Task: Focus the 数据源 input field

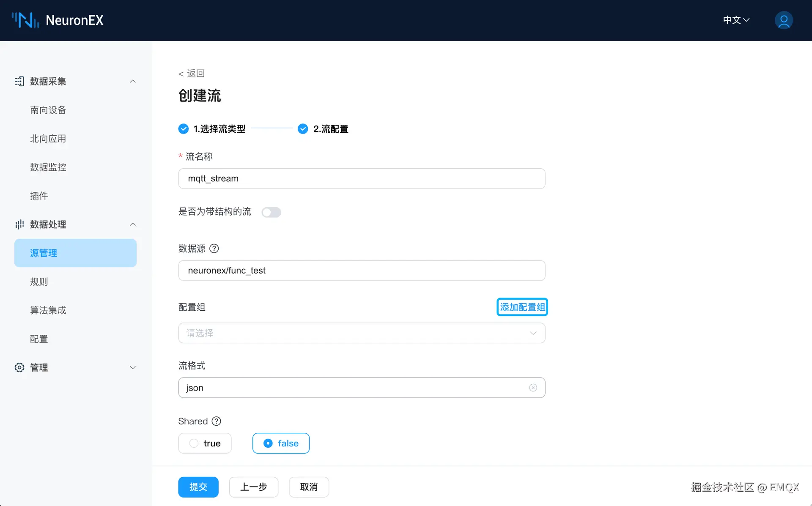Action: pos(362,271)
